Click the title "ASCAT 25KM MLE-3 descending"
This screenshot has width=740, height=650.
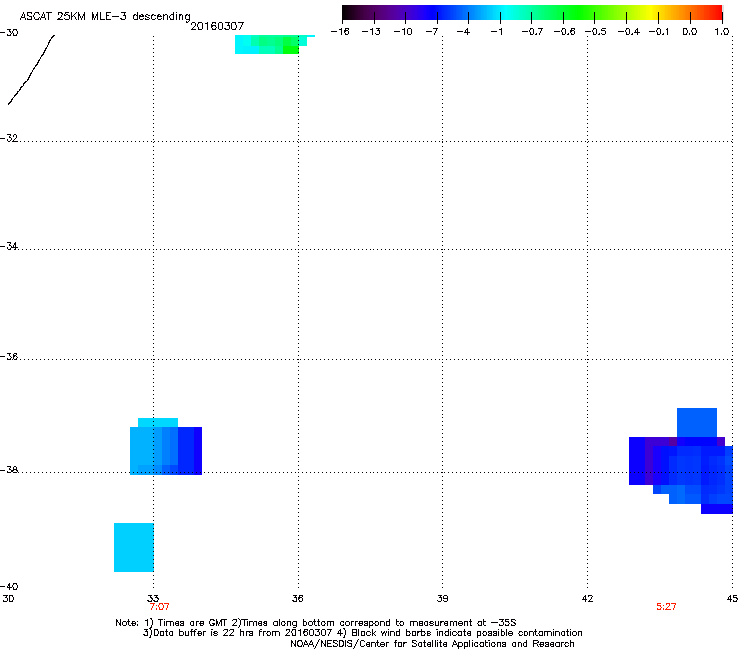click(105, 16)
